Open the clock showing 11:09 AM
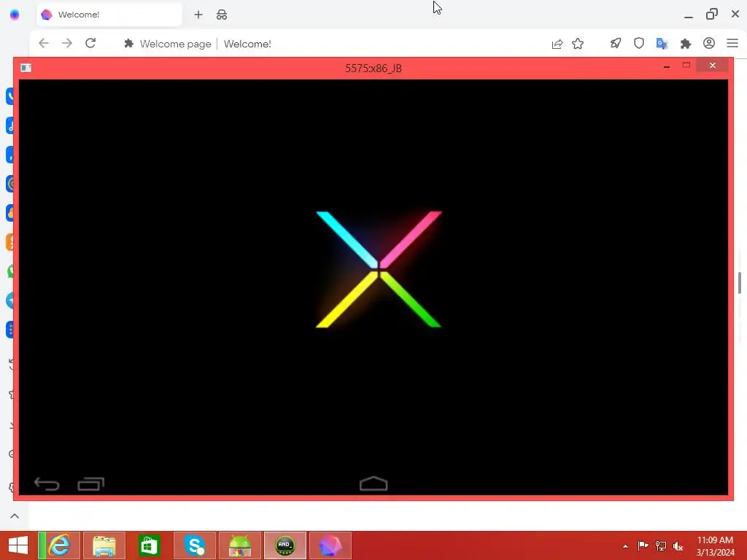This screenshot has height=560, width=747. coord(715,545)
